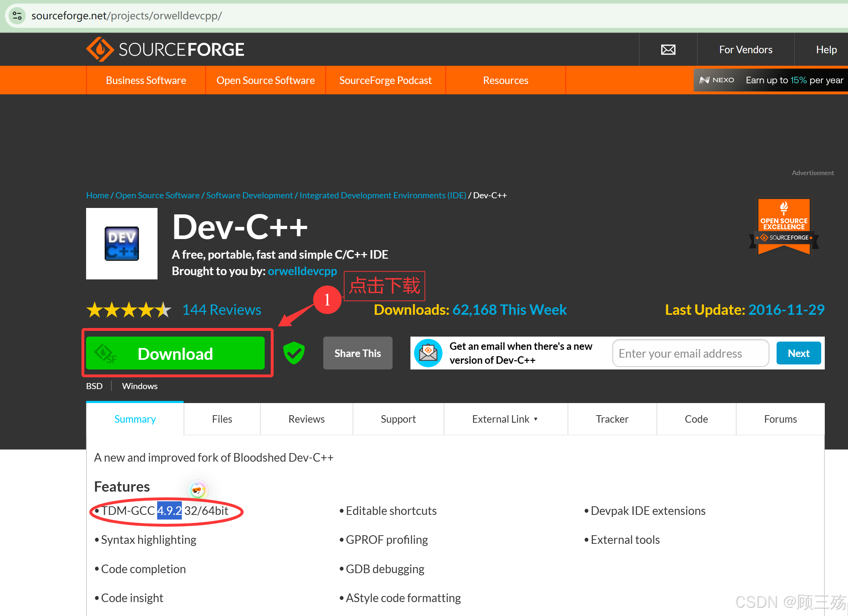848x616 pixels.
Task: Click the Share This button
Action: pos(358,353)
